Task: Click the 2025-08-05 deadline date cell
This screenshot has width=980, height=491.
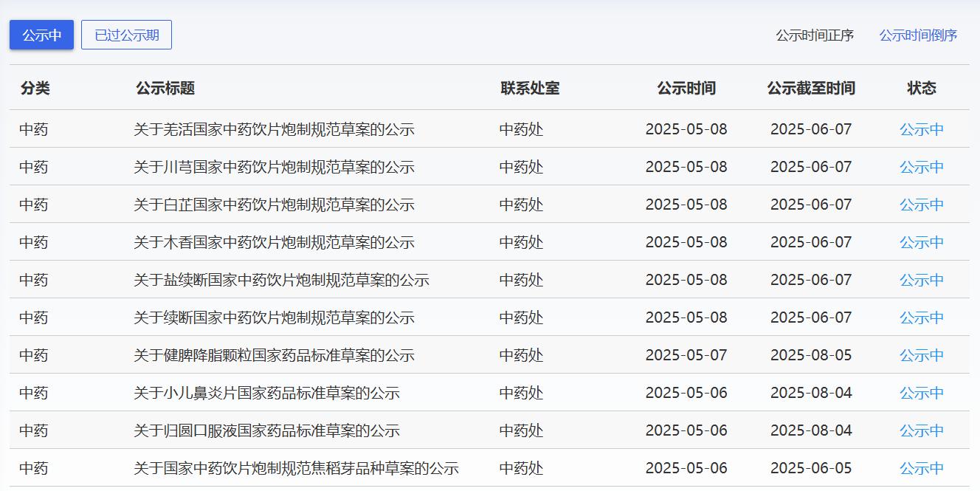Action: pos(810,355)
